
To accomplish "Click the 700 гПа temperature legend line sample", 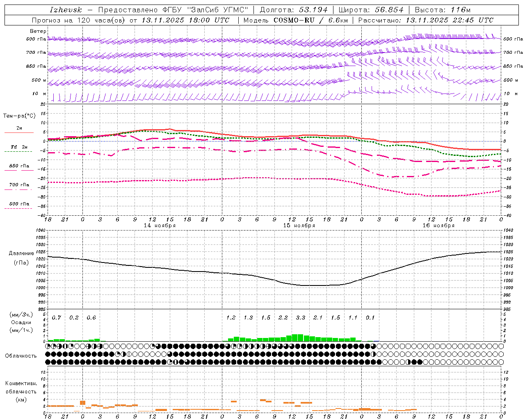I will click(18, 189).
